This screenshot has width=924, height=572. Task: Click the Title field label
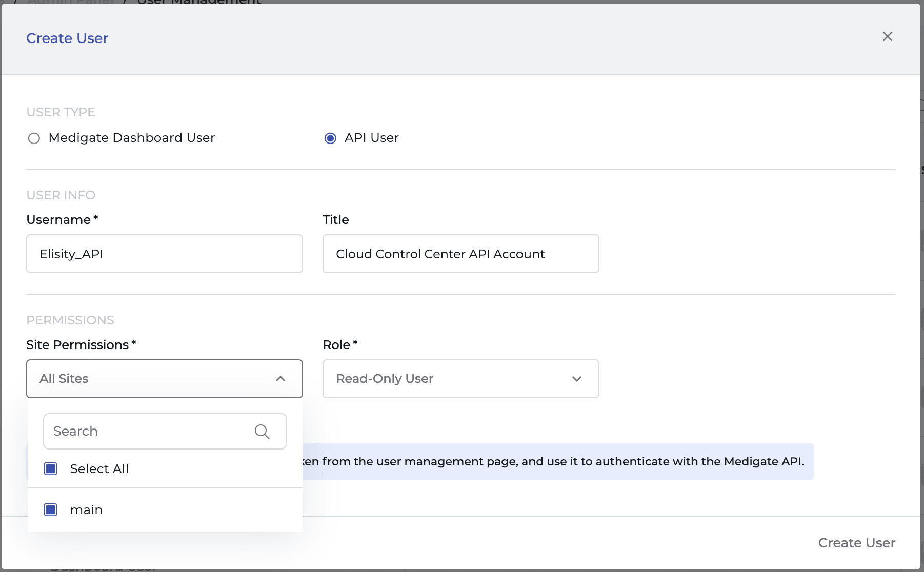pos(336,220)
